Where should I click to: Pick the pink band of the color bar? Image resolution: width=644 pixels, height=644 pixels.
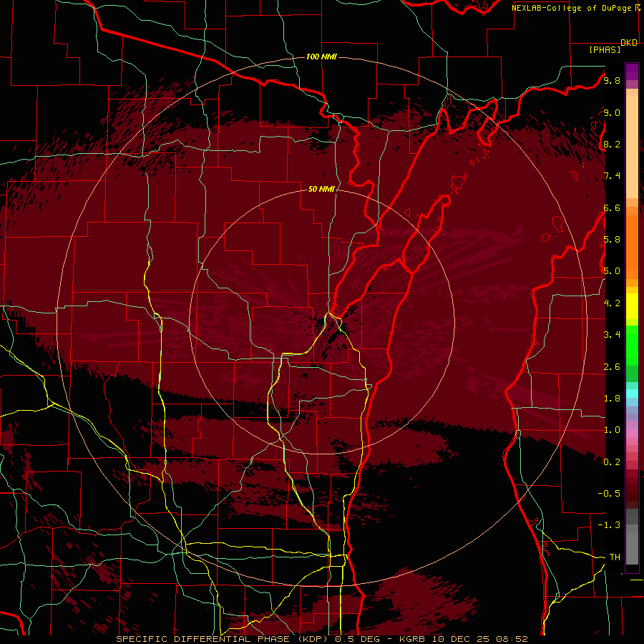click(x=632, y=434)
